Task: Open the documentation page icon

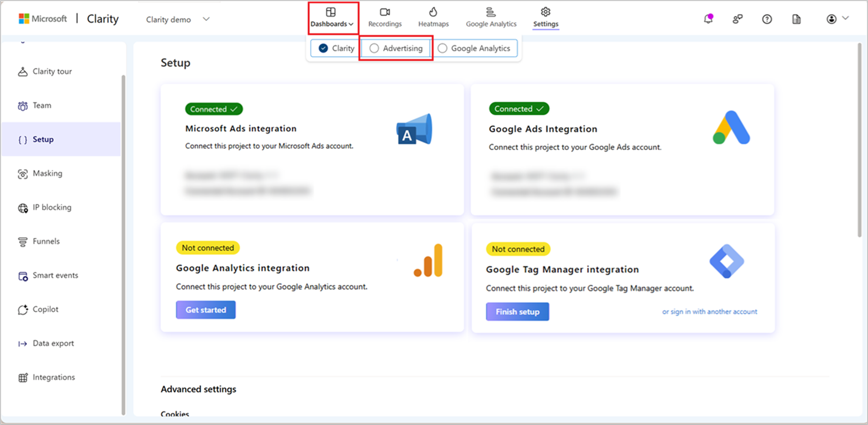Action: (796, 19)
